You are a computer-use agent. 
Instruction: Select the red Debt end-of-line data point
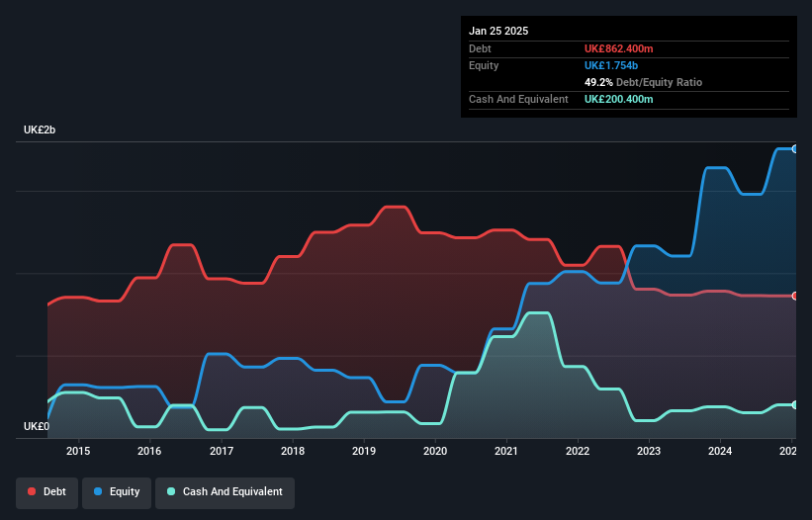tap(795, 296)
